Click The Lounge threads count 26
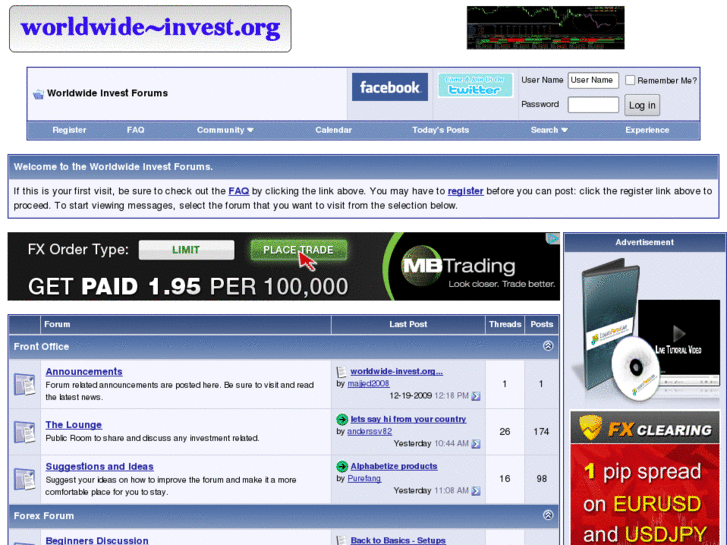727x545 pixels. pyautogui.click(x=505, y=432)
